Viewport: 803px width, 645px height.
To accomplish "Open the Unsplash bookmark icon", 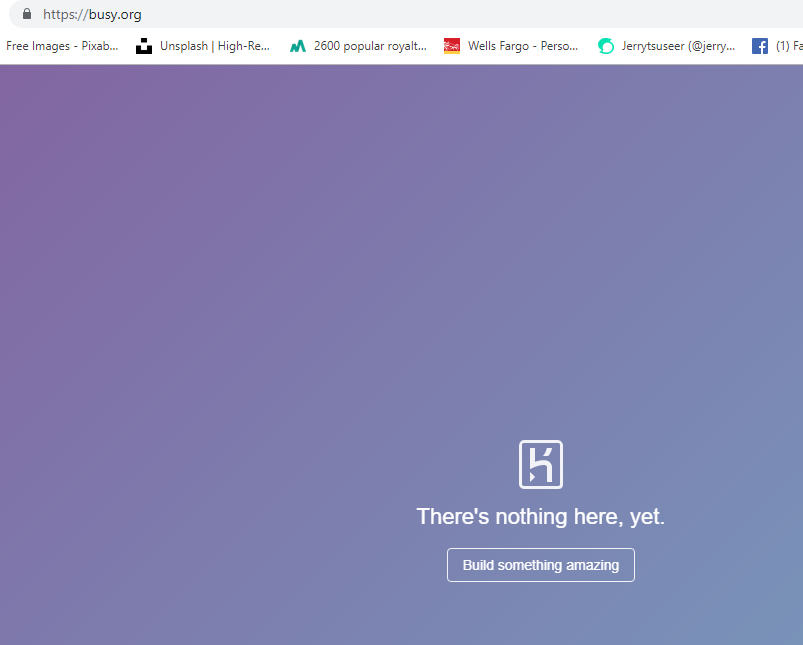I will coord(144,46).
